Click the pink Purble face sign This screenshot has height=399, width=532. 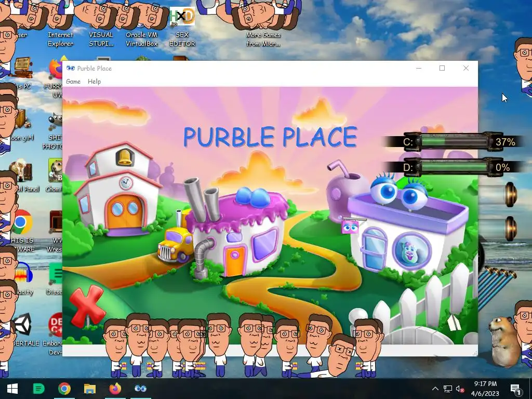click(x=350, y=227)
